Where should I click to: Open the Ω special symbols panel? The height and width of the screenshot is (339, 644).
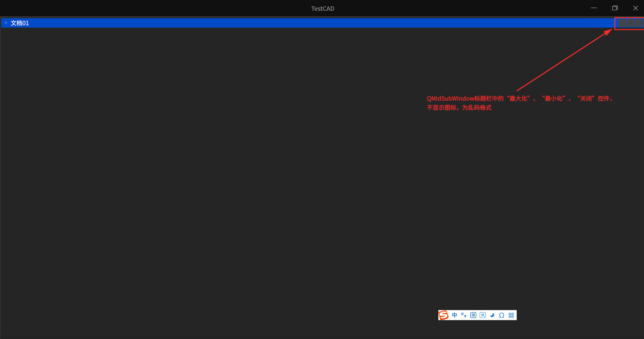(502, 315)
